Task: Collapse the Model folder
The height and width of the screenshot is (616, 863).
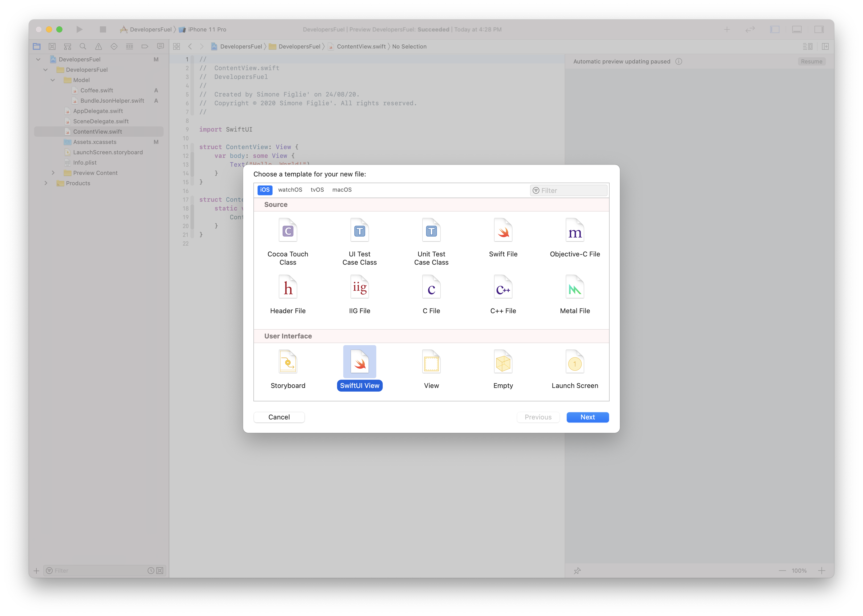Action: 53,80
